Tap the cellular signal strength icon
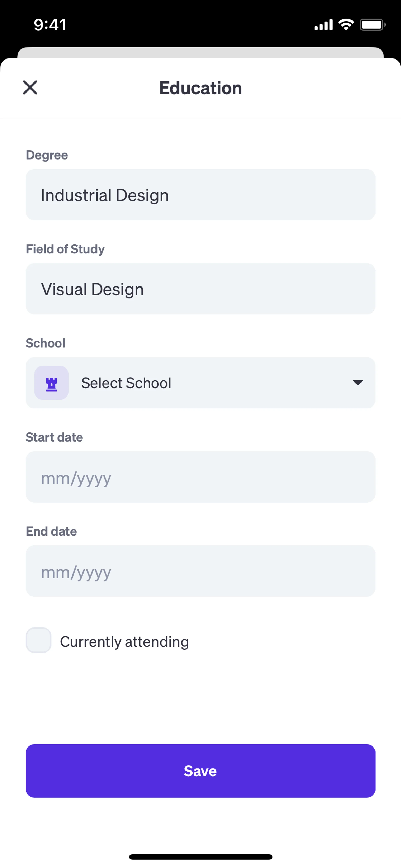The width and height of the screenshot is (401, 868). (323, 25)
